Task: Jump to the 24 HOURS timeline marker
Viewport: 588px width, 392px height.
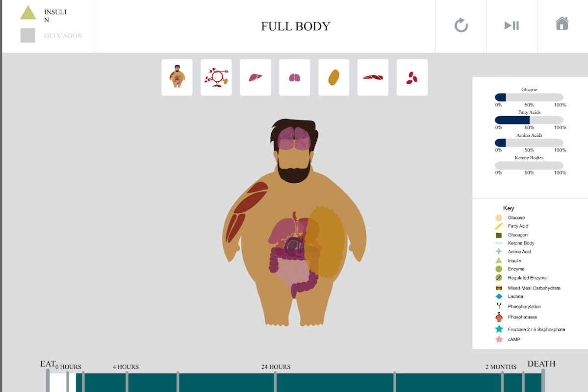Action: [276, 382]
